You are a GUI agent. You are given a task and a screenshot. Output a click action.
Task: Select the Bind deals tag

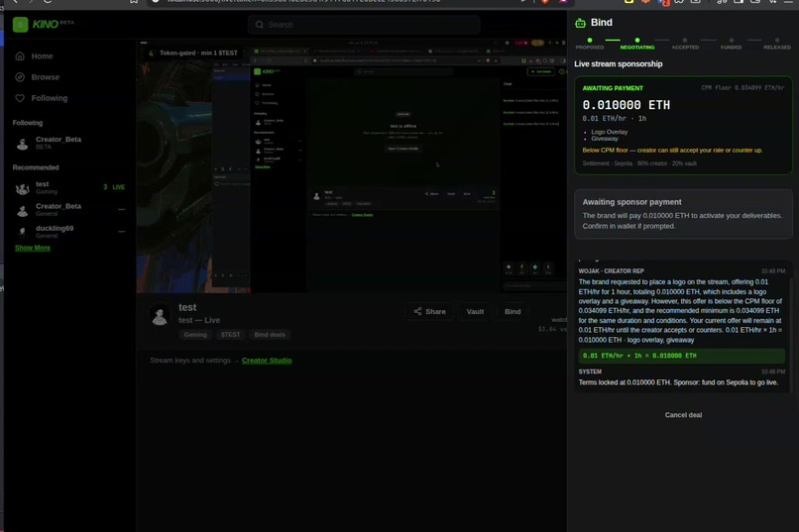tap(270, 335)
